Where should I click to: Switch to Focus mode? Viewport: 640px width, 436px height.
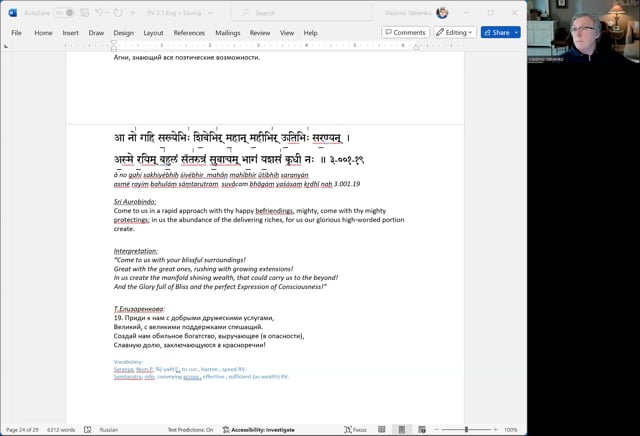point(355,429)
